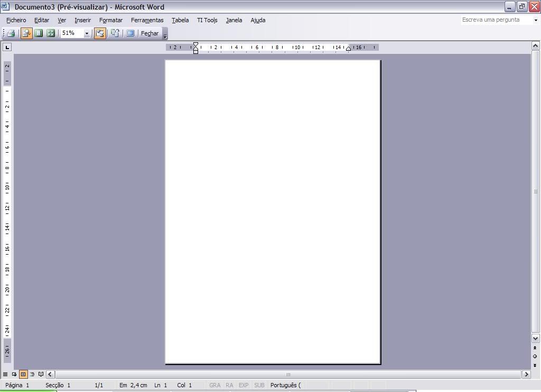The height and width of the screenshot is (392, 541).
Task: Click the Print icon in the preview toolbar
Action: coord(11,33)
